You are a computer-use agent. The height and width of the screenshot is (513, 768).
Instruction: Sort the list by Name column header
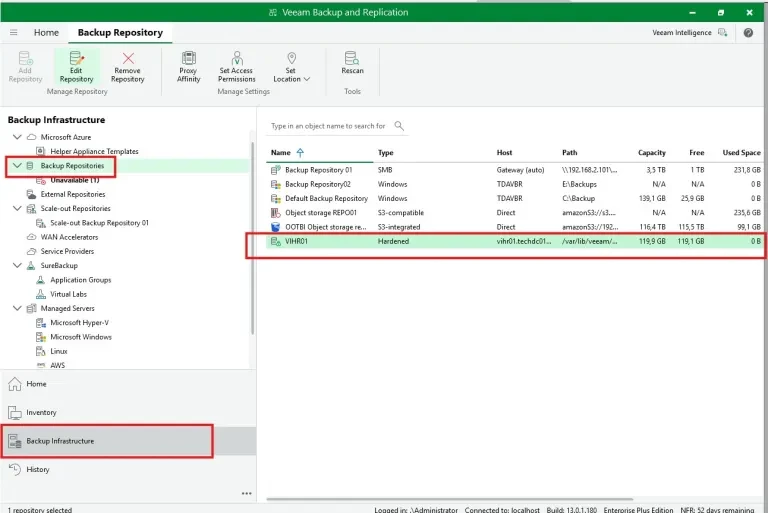281,153
